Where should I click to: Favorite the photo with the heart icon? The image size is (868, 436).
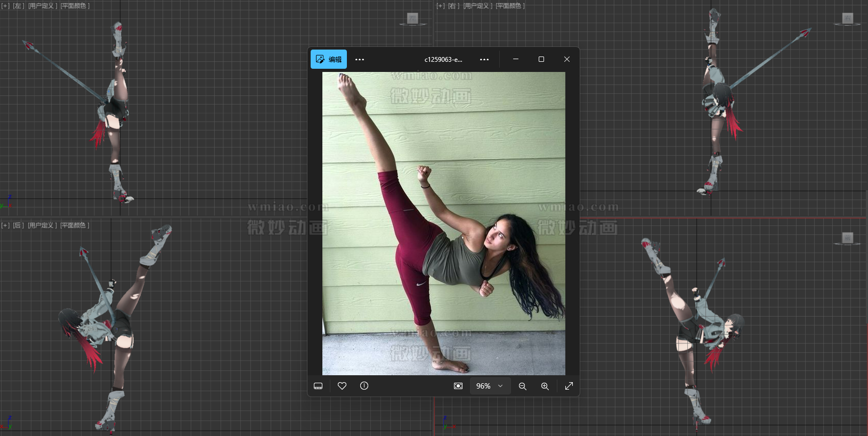coord(342,386)
